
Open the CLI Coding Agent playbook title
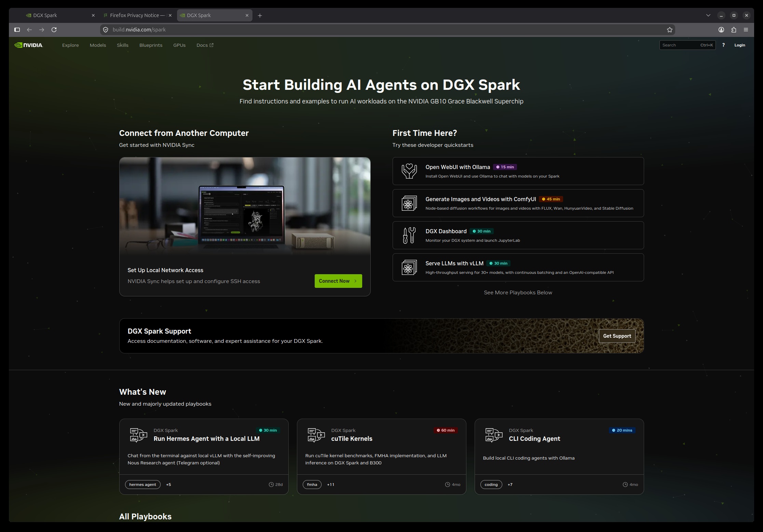pos(534,439)
